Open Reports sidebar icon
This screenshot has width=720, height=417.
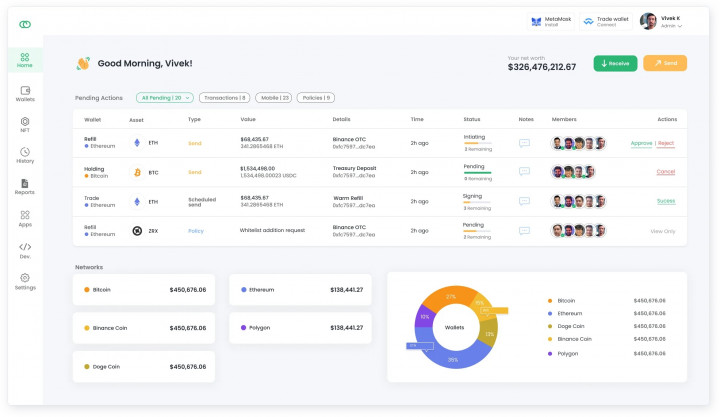[x=25, y=186]
